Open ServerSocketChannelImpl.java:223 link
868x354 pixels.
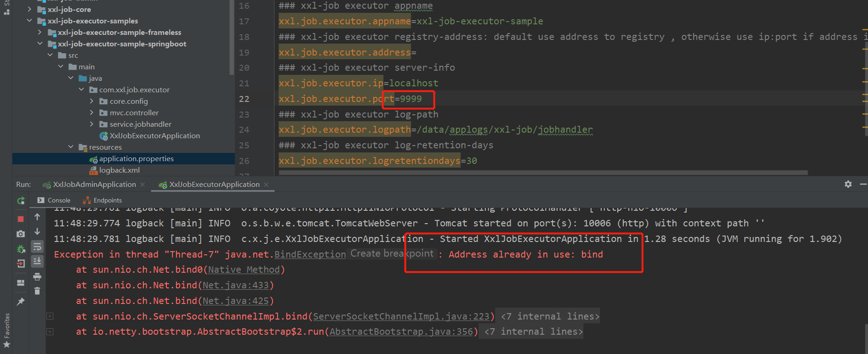click(x=401, y=316)
